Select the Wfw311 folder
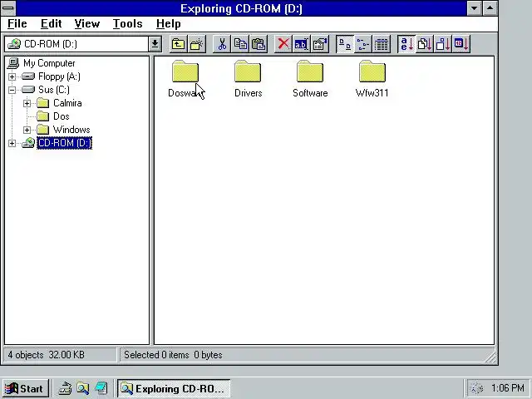The image size is (532, 399). 372,79
